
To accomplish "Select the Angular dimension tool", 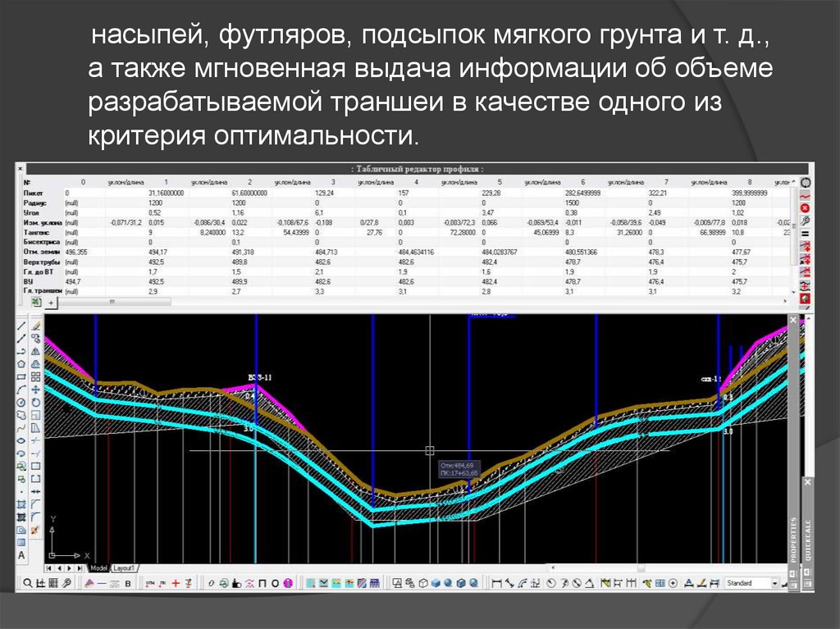I will [x=589, y=583].
